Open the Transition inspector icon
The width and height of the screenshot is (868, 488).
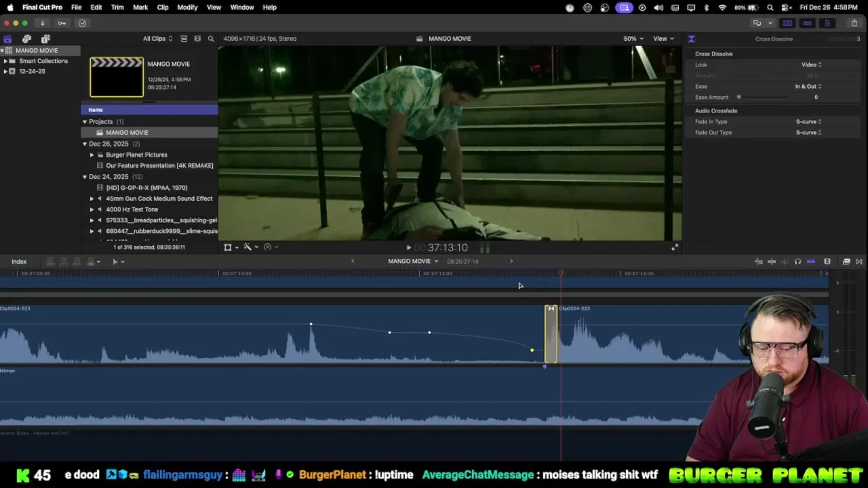691,39
